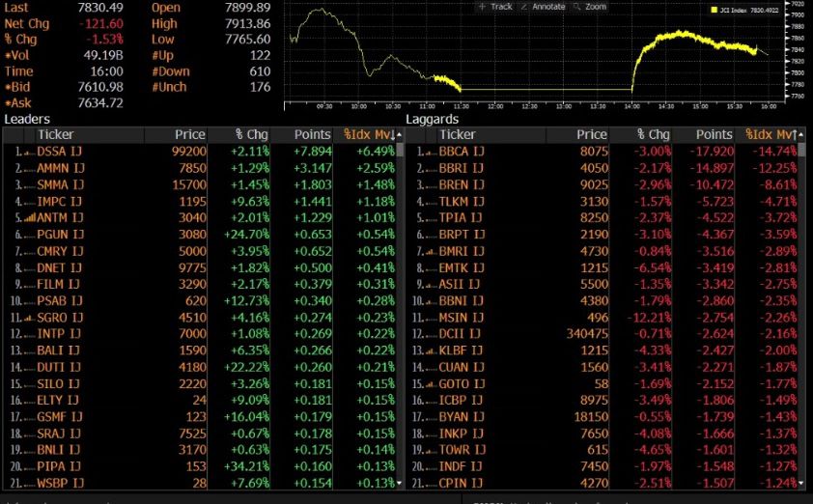Select the SMMA IJ ticker
Screen dimensions: 813x504
pos(60,184)
